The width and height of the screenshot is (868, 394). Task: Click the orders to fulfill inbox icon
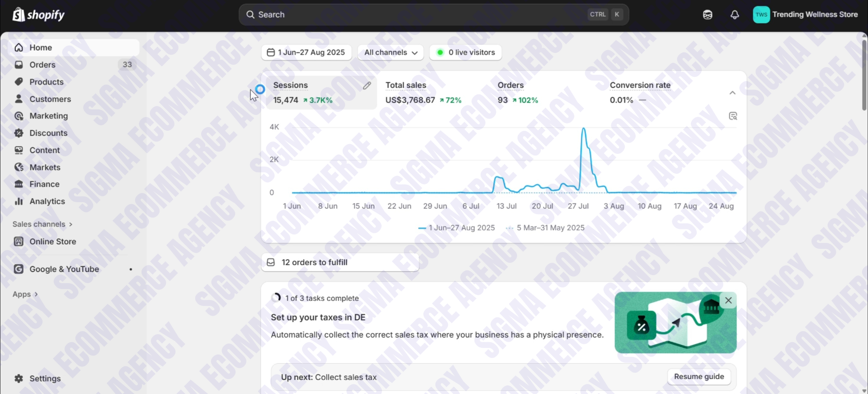pos(271,262)
